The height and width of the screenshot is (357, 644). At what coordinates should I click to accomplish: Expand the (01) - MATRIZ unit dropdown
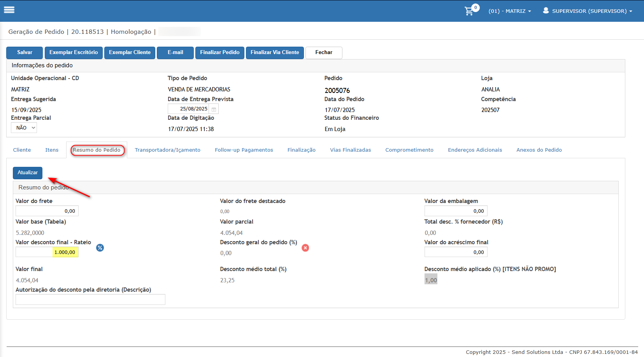510,11
